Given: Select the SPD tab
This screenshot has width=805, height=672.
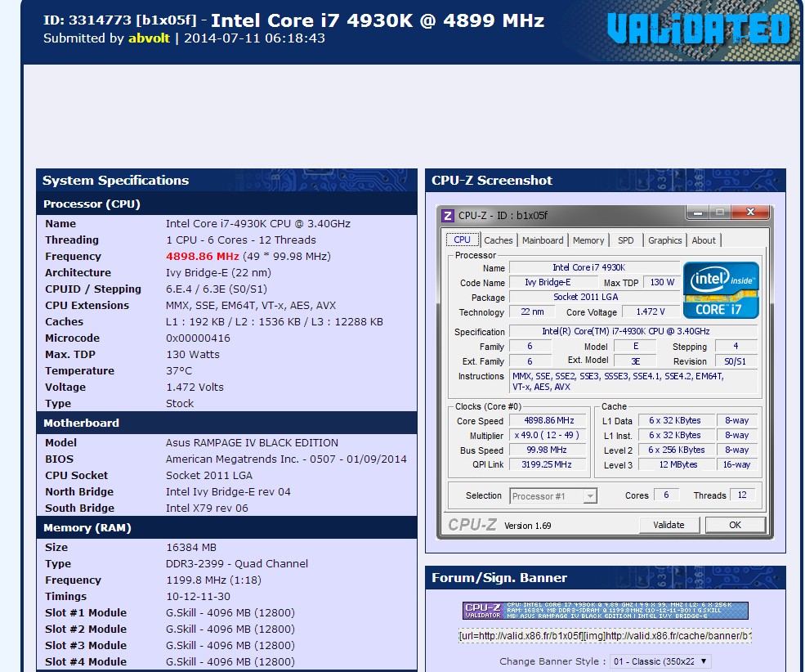Looking at the screenshot, I should point(626,240).
